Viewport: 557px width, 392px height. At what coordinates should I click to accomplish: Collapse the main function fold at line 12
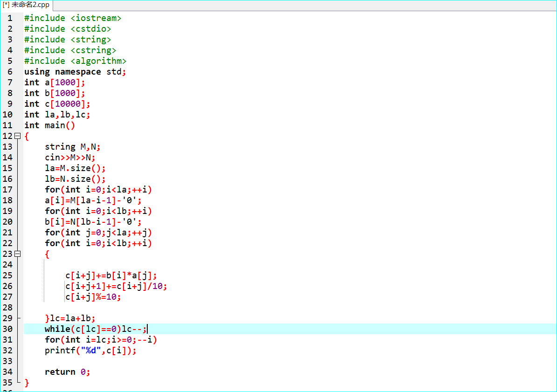click(x=17, y=136)
